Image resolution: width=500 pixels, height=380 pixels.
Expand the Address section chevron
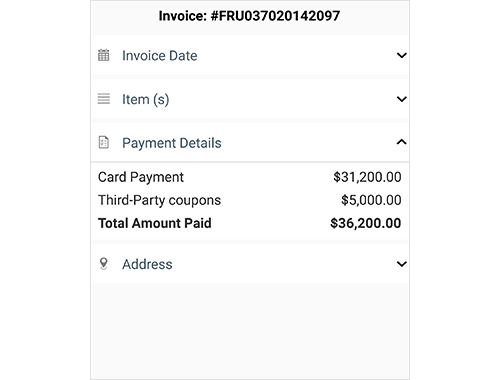(x=402, y=264)
